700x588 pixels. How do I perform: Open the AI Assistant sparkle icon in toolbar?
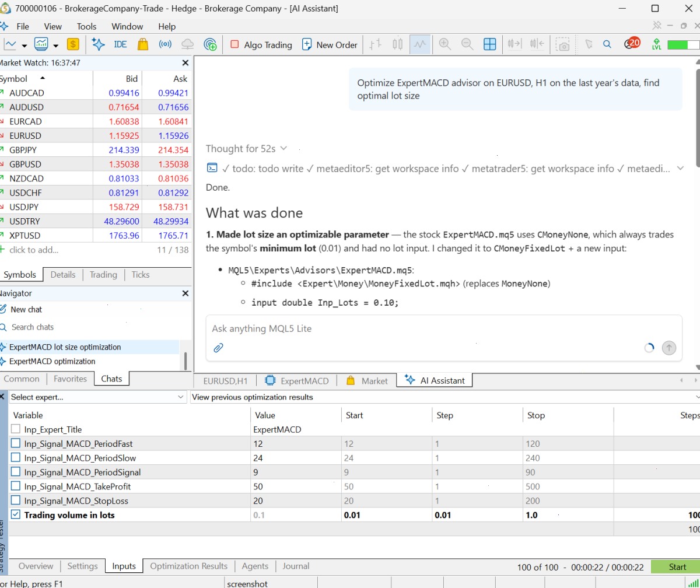(98, 44)
